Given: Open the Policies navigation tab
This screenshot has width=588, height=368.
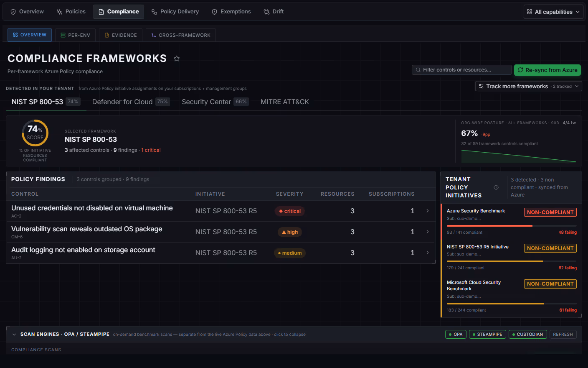Looking at the screenshot, I should click(71, 12).
